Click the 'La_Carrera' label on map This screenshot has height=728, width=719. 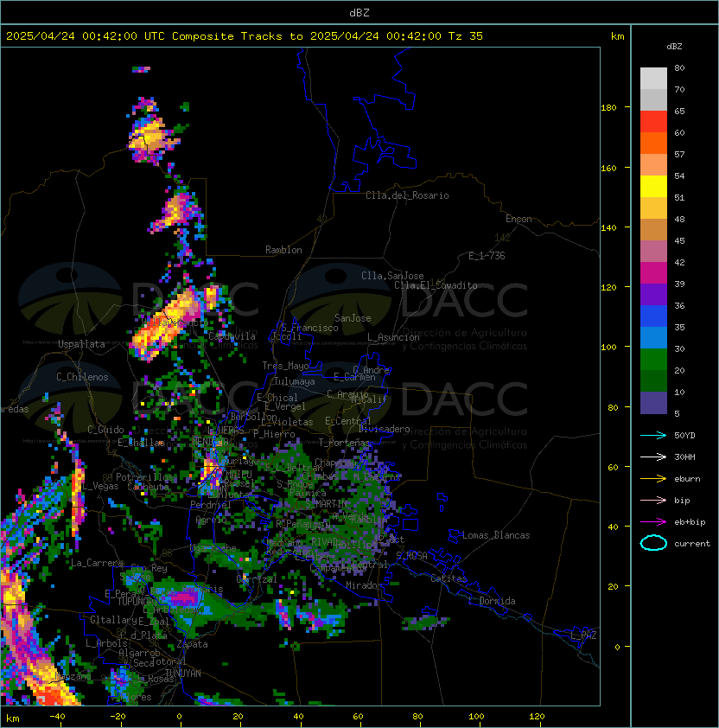pyautogui.click(x=97, y=563)
